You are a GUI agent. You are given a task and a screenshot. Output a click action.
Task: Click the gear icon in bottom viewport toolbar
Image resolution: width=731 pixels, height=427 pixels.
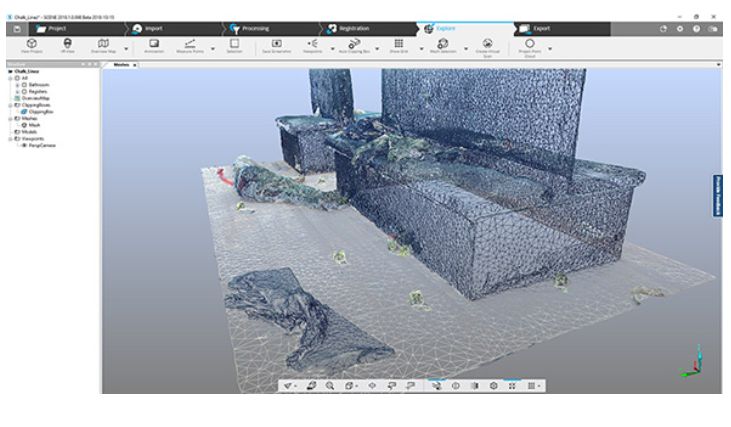pos(494,386)
